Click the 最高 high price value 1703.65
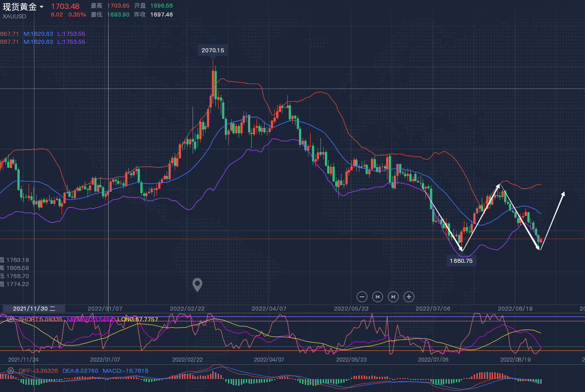585x392 pixels. tap(118, 6)
